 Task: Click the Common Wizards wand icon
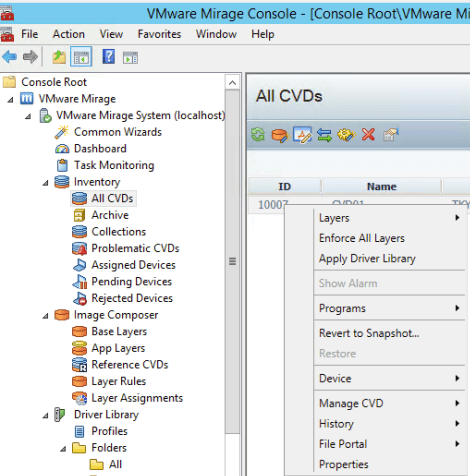(62, 132)
